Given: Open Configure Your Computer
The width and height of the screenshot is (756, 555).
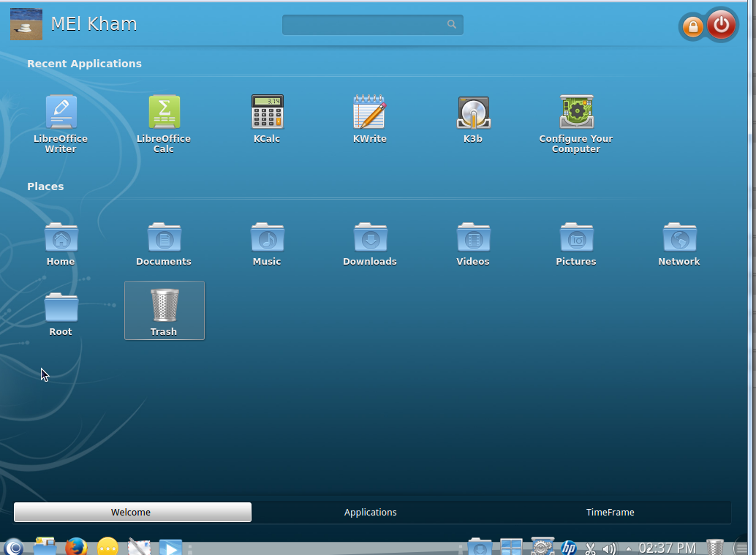Looking at the screenshot, I should click(576, 124).
